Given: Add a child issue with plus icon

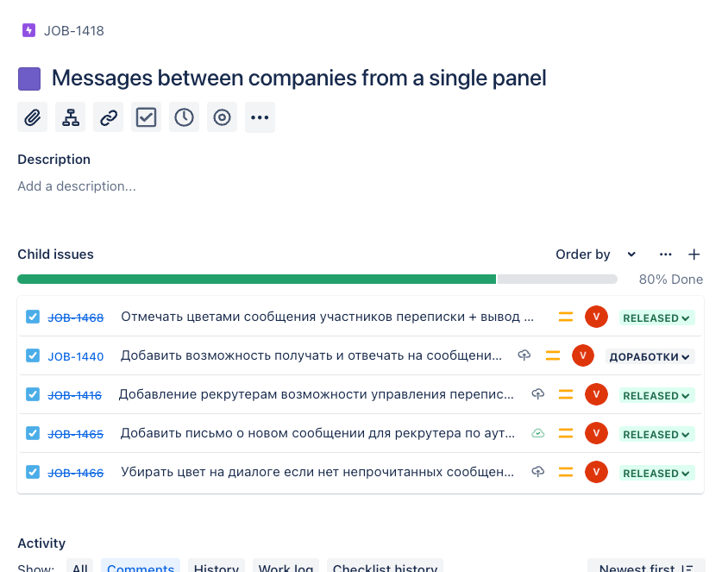Looking at the screenshot, I should click(x=694, y=255).
